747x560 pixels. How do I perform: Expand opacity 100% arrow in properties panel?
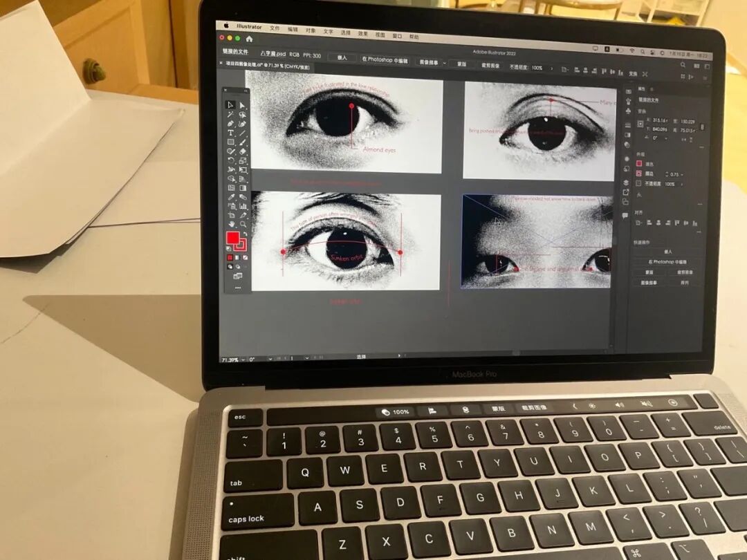[x=682, y=185]
